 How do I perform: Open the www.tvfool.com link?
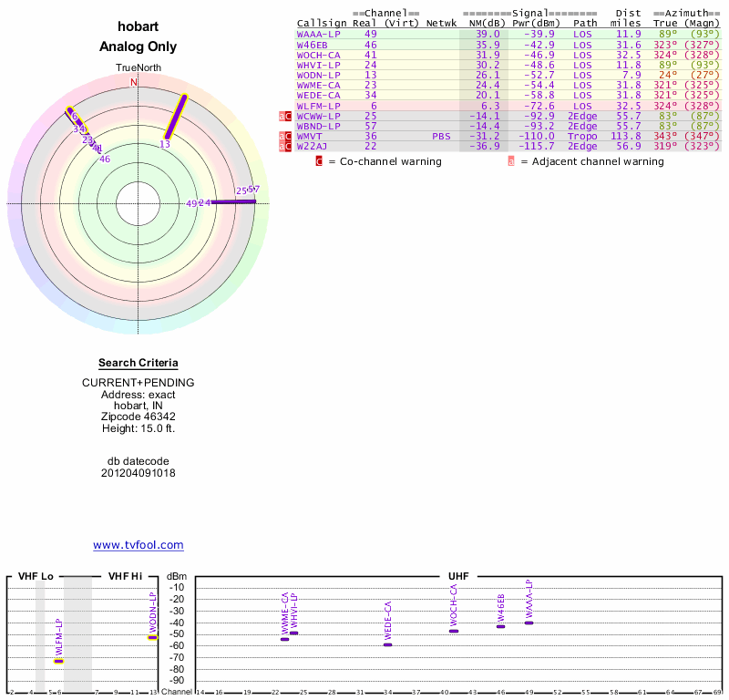coord(139,545)
